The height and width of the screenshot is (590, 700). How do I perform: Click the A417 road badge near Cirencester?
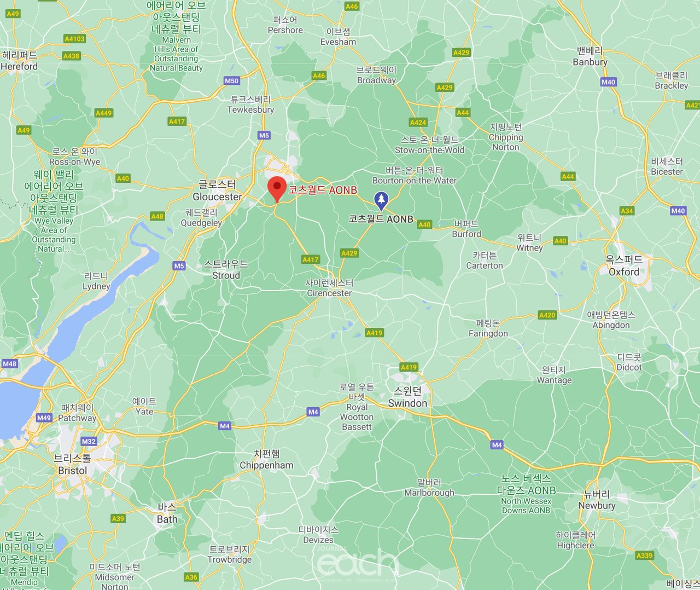(311, 259)
